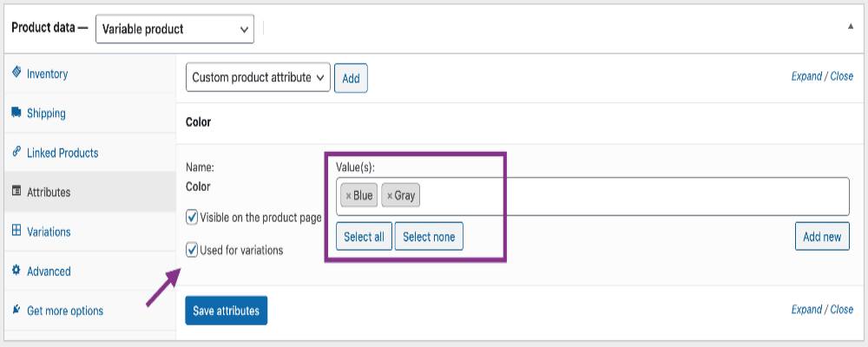The height and width of the screenshot is (347, 868).
Task: Click the Variations grid icon
Action: (16, 232)
